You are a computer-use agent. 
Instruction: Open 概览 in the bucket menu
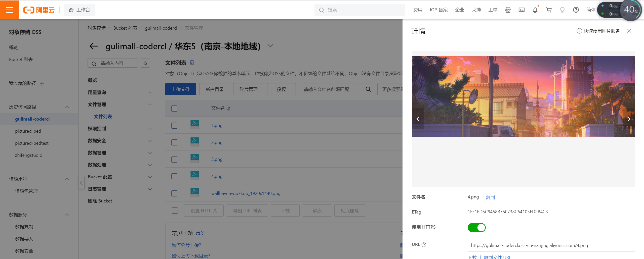(x=92, y=80)
